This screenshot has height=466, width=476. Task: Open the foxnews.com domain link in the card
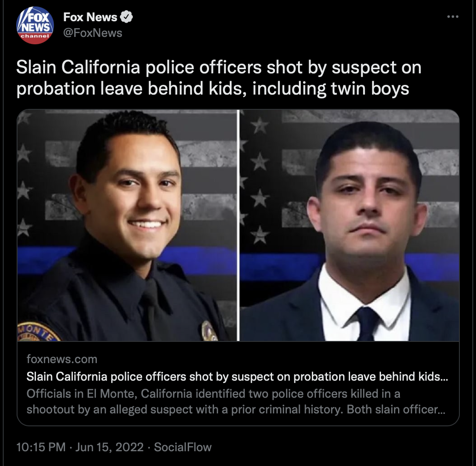click(x=62, y=359)
